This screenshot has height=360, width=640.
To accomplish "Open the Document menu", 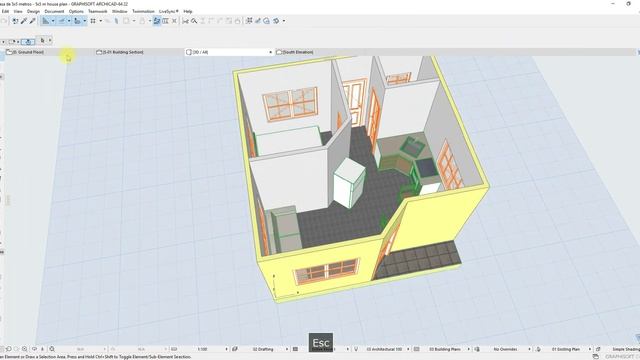I will 54,11.
